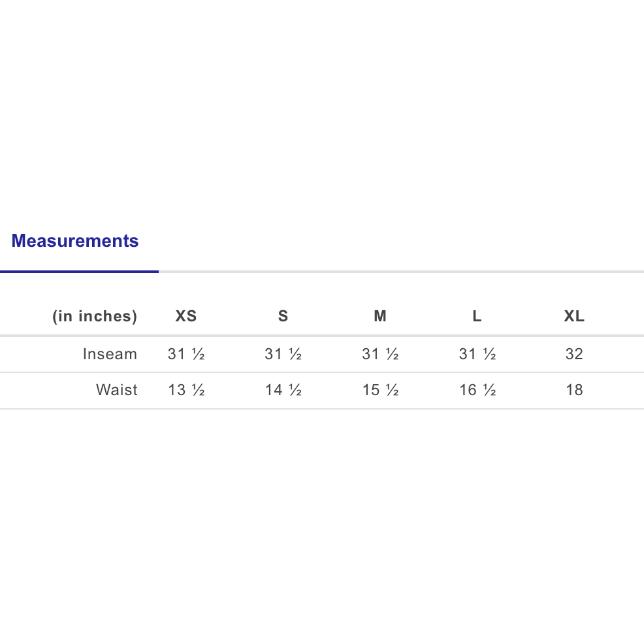The height and width of the screenshot is (644, 644).
Task: Select the M size column header
Action: pos(380,316)
